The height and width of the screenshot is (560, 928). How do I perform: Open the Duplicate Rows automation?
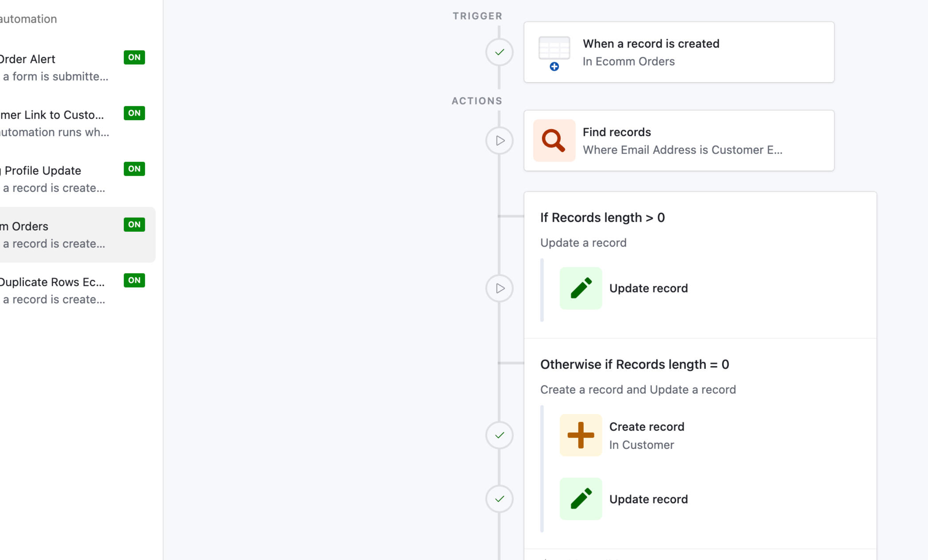click(53, 290)
